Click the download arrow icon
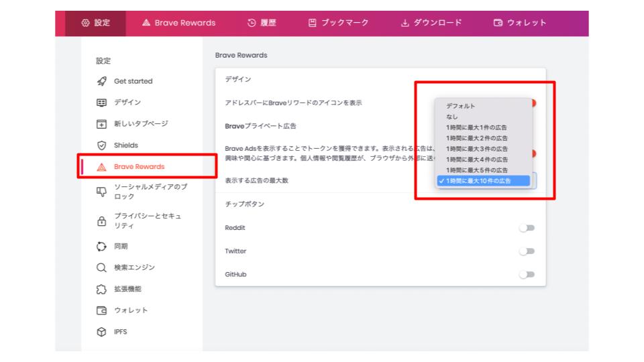This screenshot has height=362, width=644. coord(405,23)
